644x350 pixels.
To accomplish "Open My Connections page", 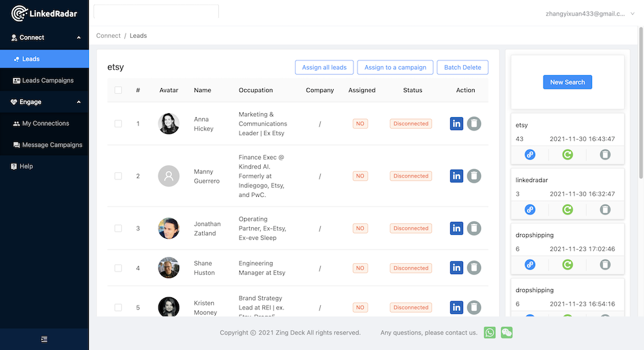I will click(44, 124).
